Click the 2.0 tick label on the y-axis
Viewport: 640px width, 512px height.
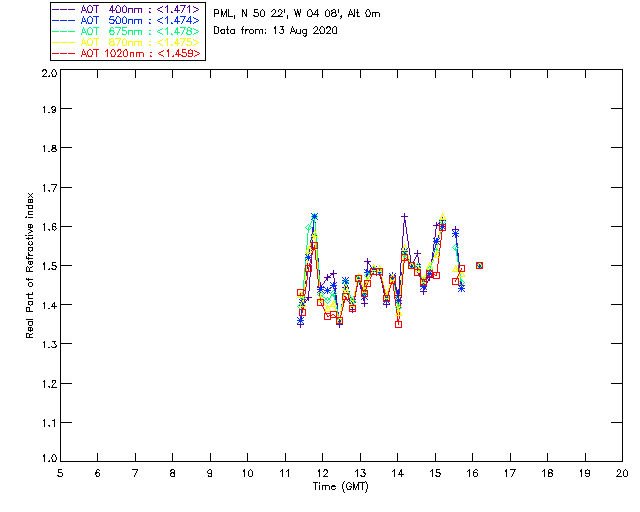point(47,75)
